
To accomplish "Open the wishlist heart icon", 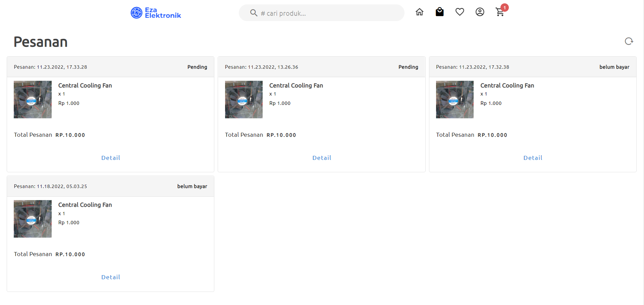I will coord(460,12).
